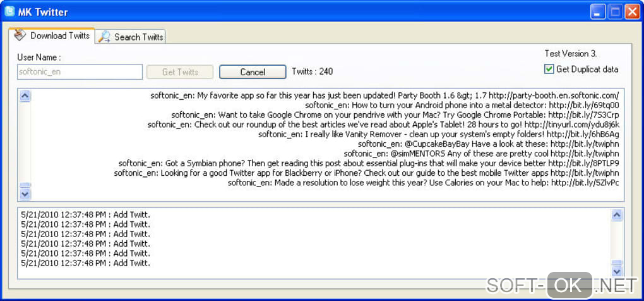
Task: Close the MK Twitter window
Action: (633, 12)
